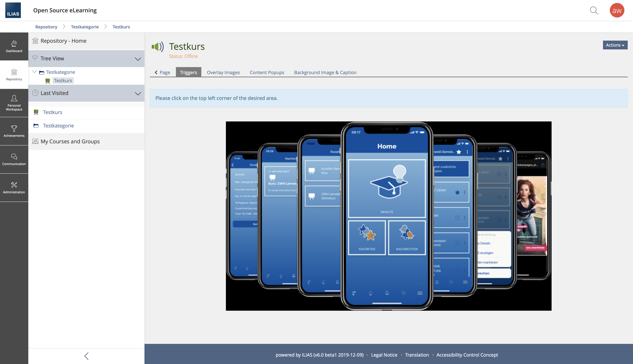Switch to the Content Popups tab

(267, 72)
